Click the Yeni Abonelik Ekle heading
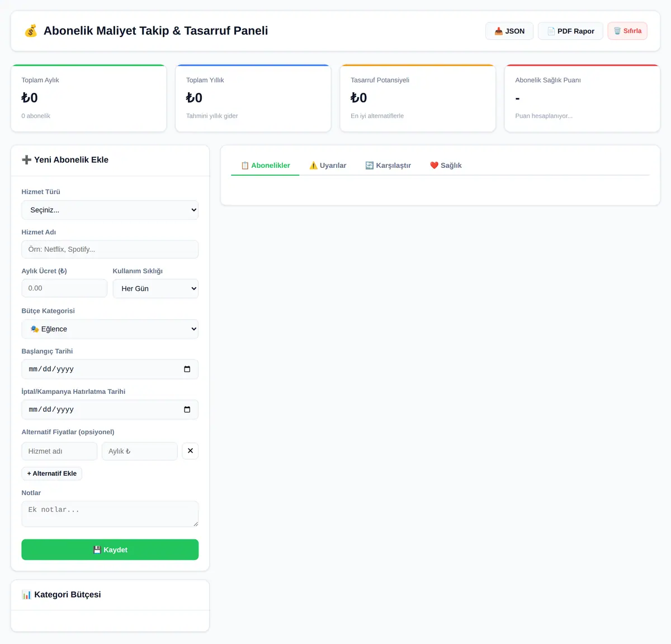671x644 pixels. pos(71,160)
